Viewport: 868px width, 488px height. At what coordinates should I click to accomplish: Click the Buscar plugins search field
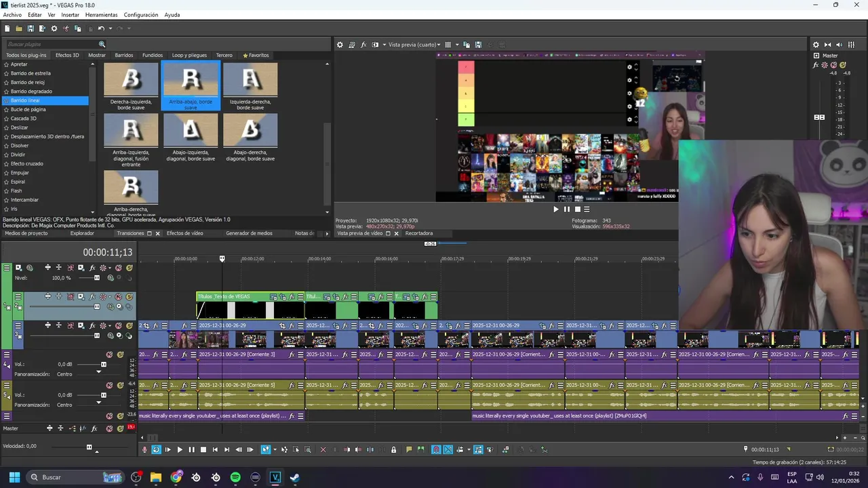[52, 44]
